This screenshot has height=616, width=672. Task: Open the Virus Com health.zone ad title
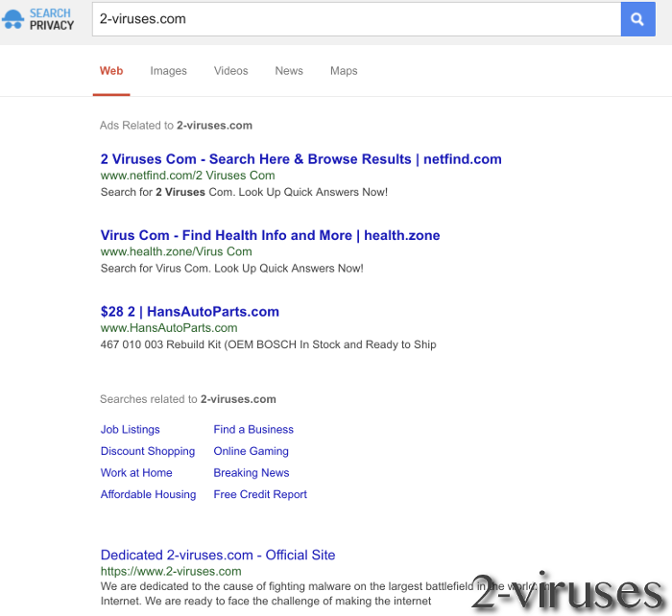[x=270, y=235]
